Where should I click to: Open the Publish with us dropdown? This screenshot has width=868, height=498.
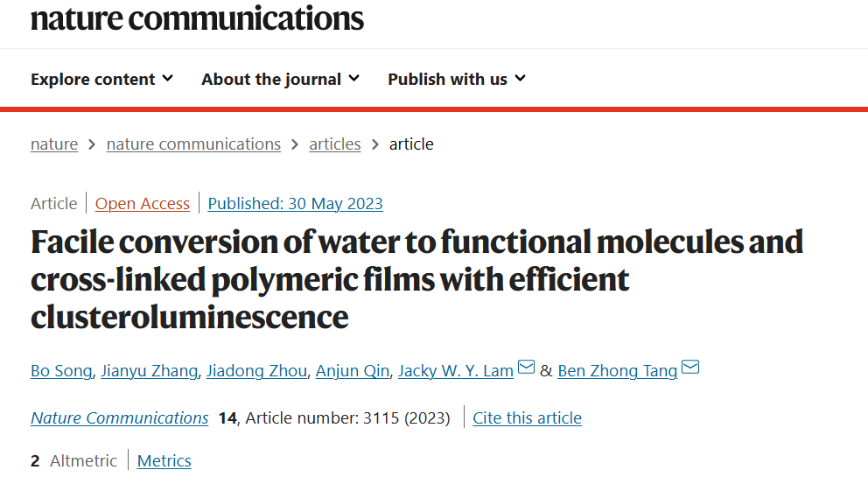[457, 80]
